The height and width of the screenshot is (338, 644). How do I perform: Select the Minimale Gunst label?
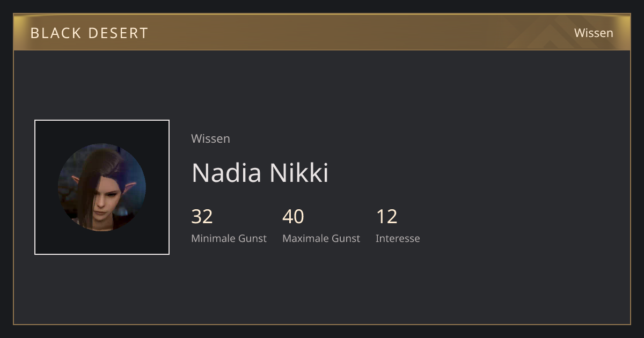coord(229,238)
